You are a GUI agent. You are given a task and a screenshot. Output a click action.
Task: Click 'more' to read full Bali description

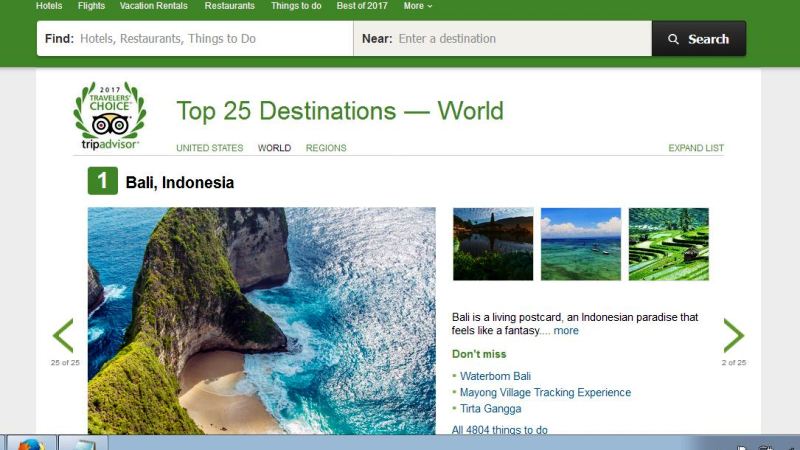pyautogui.click(x=566, y=331)
